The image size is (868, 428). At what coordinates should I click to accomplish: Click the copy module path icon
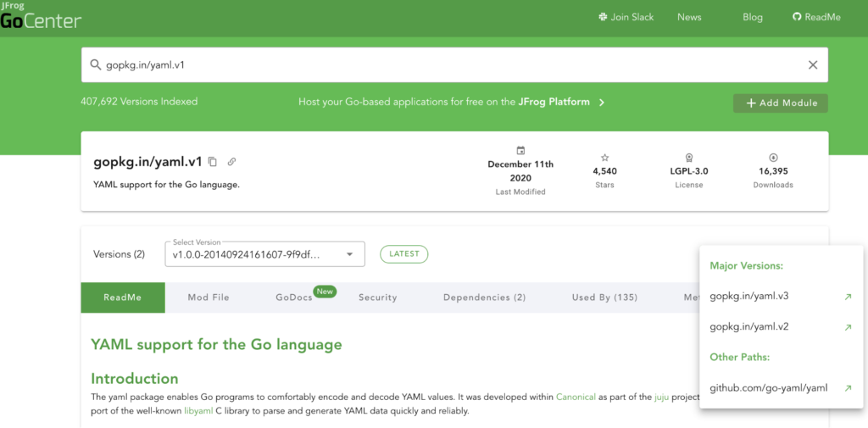tap(213, 162)
